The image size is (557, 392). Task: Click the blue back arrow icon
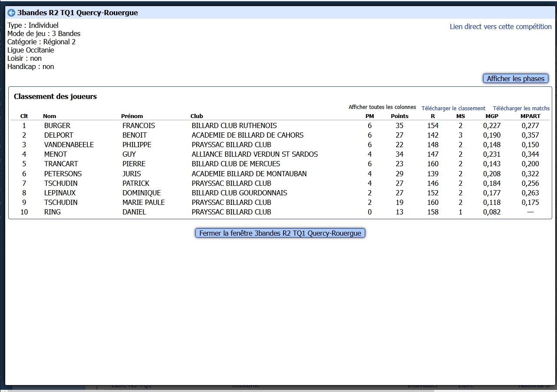12,13
